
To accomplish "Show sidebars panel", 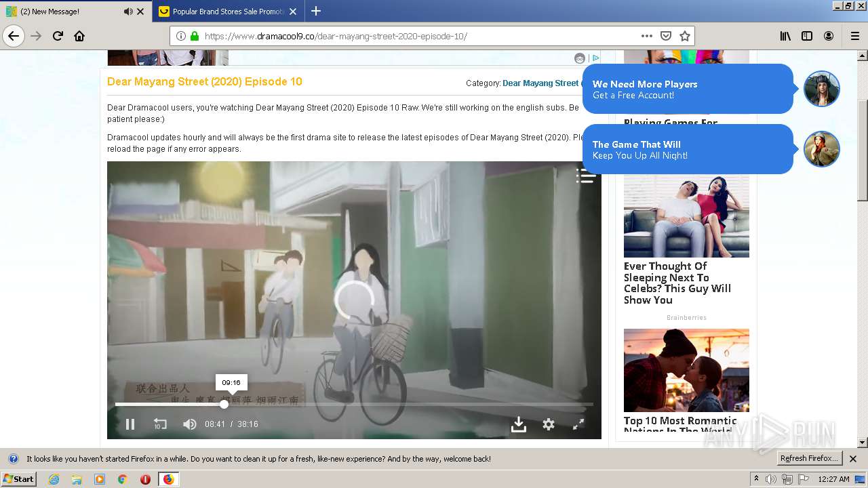I will [807, 36].
